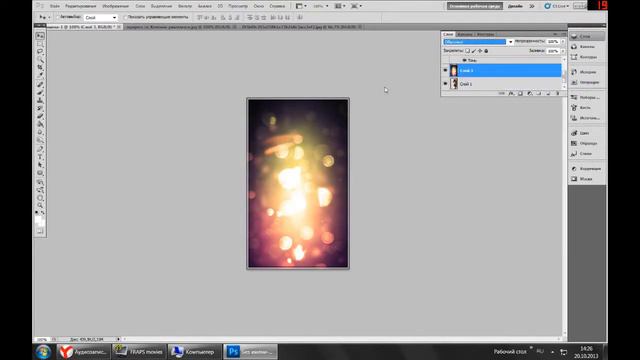Open the Изображение menu
The width and height of the screenshot is (640, 360).
click(116, 6)
